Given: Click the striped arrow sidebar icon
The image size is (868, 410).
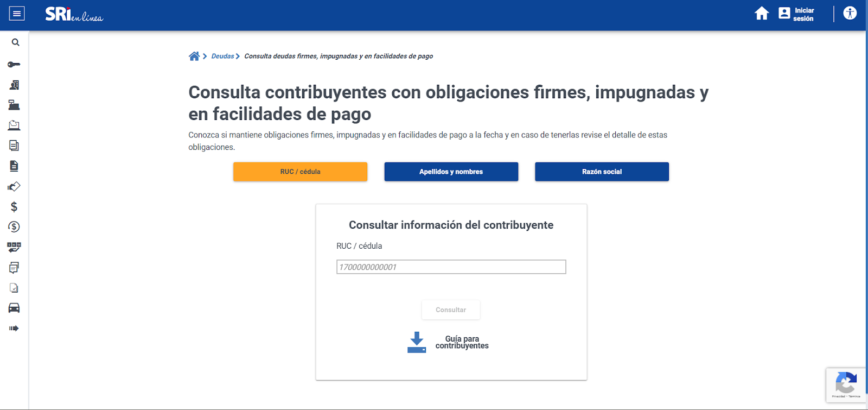Looking at the screenshot, I should pyautogui.click(x=14, y=329).
